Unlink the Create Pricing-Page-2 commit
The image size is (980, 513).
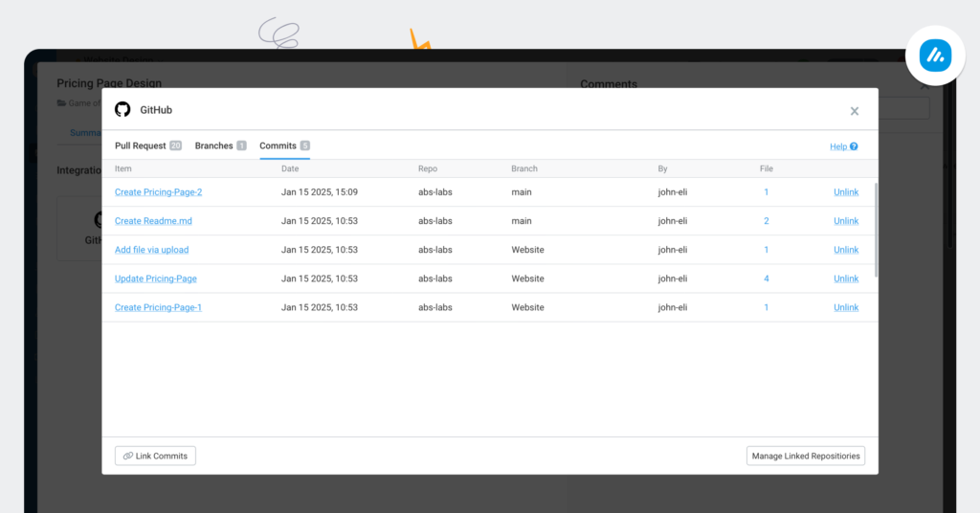846,192
